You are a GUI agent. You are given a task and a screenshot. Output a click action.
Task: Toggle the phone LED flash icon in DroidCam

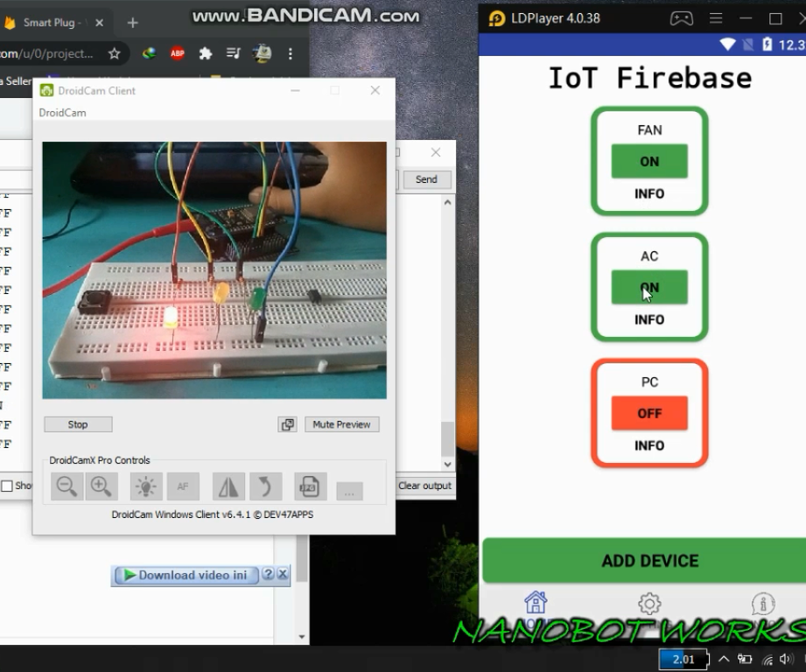pyautogui.click(x=145, y=486)
